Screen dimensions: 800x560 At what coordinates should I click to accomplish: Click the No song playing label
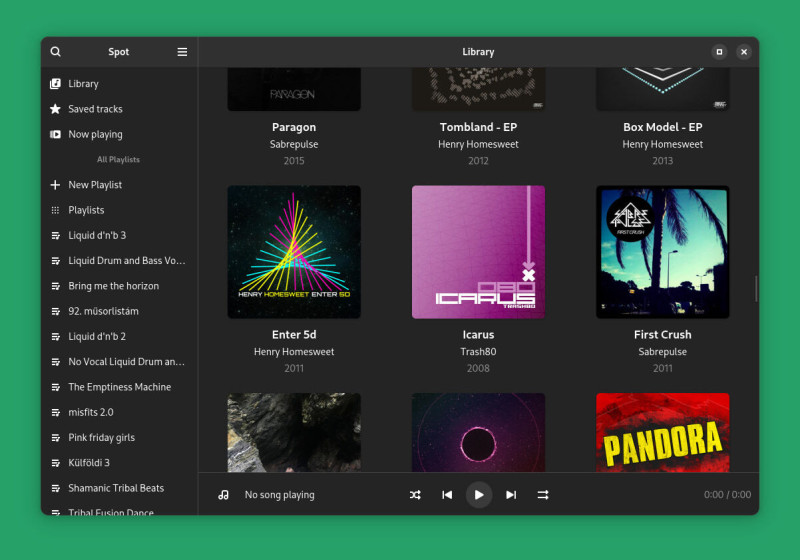coord(280,495)
